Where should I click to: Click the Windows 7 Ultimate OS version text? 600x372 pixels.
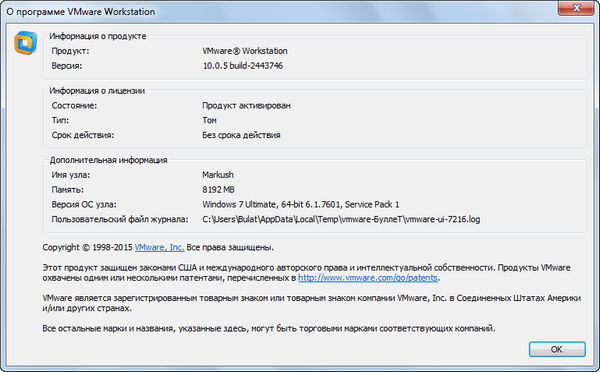point(301,205)
